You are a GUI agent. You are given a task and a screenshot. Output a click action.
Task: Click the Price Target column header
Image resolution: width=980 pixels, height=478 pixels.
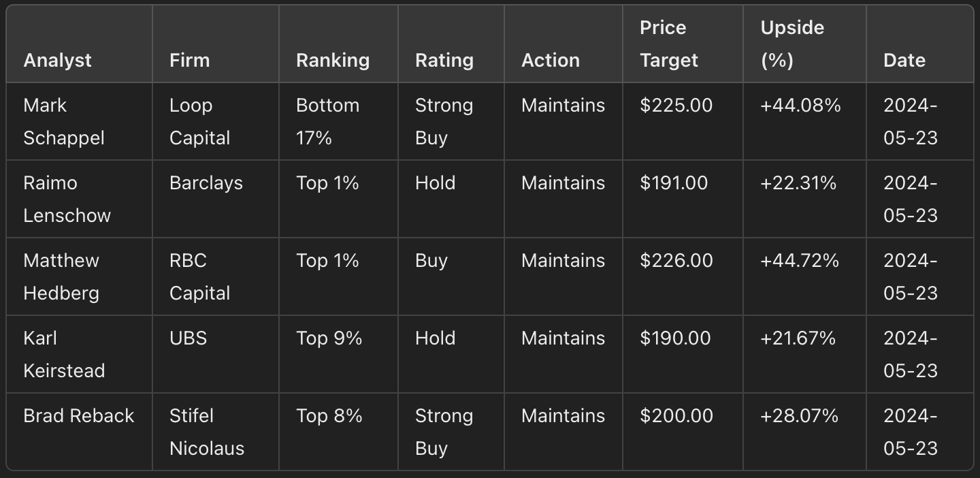[x=669, y=44]
